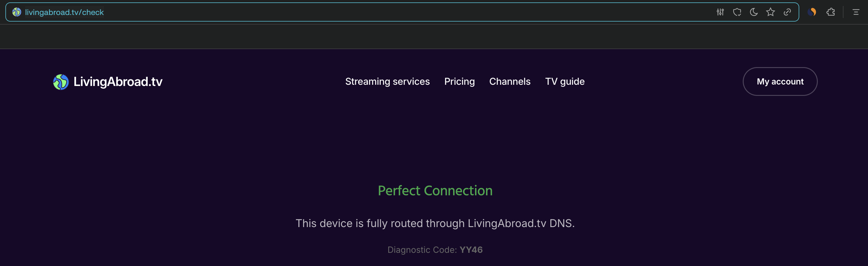Go to the Channels page

pyautogui.click(x=510, y=81)
